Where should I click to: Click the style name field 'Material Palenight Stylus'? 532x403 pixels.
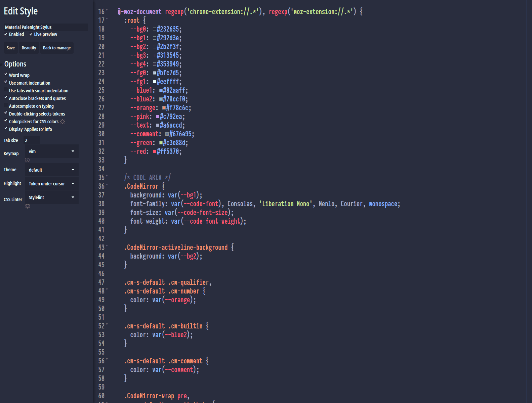[x=46, y=27]
